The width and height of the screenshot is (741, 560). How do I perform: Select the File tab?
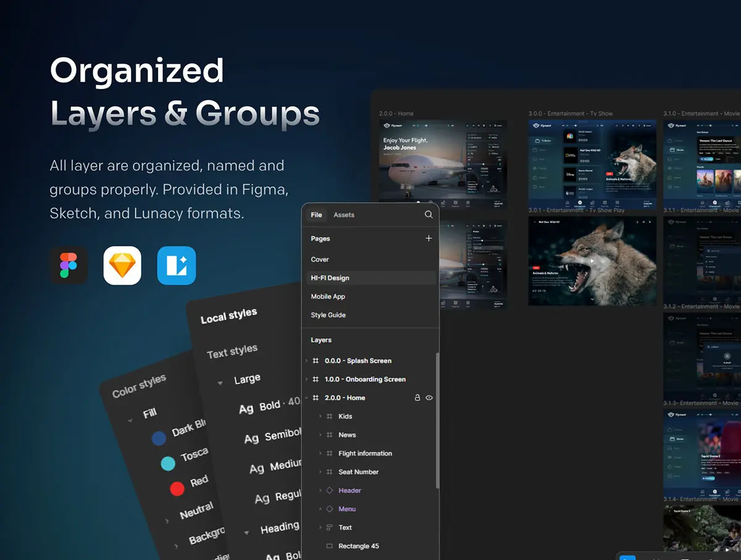coord(316,215)
